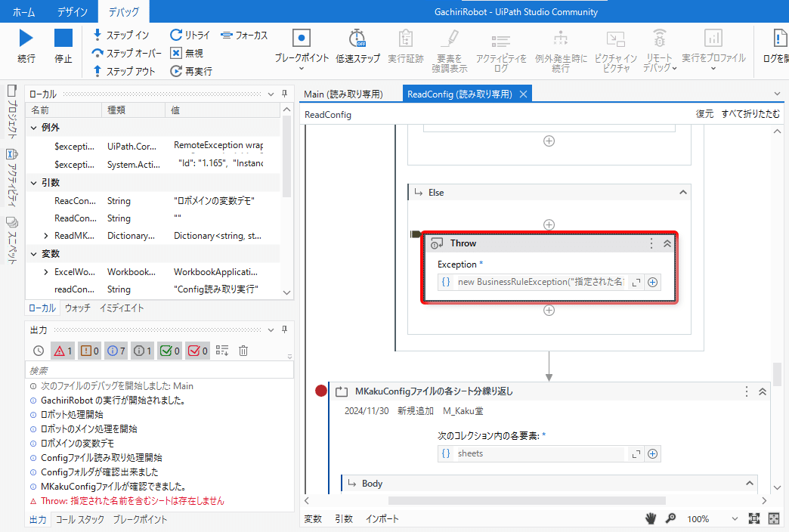Click Step Out (ステップ アウト)
789x532 pixels.
pyautogui.click(x=124, y=71)
